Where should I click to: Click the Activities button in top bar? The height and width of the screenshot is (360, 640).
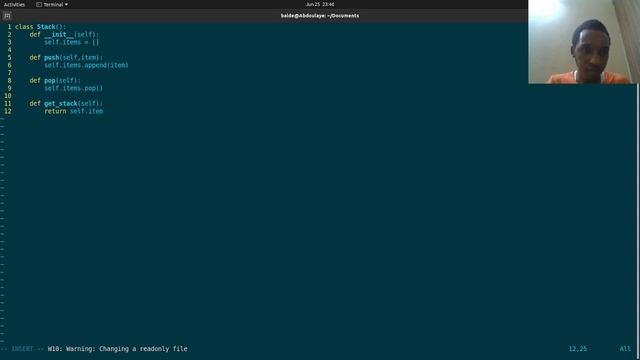(x=14, y=4)
